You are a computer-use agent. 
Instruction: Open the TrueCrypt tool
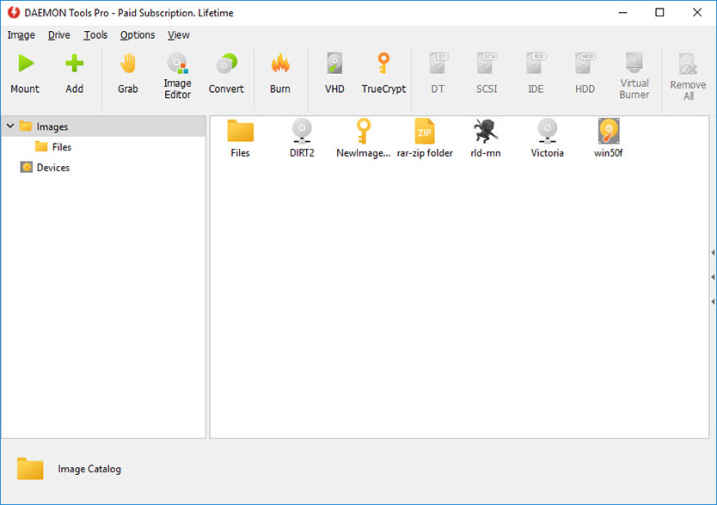tap(383, 74)
